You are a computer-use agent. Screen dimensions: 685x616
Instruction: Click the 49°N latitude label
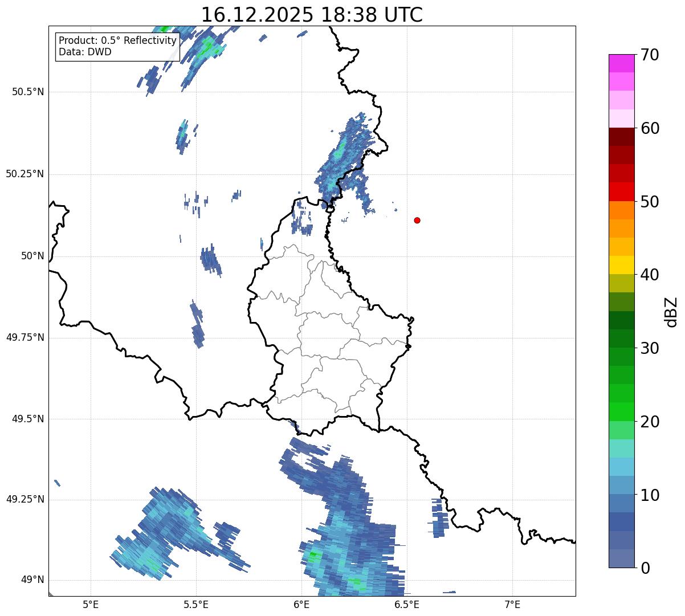(32, 580)
